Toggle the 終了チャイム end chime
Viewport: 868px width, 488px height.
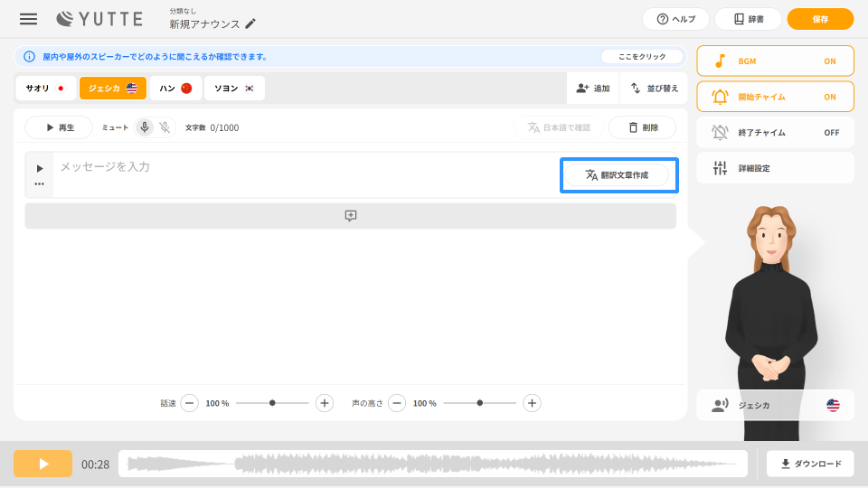[x=775, y=132]
